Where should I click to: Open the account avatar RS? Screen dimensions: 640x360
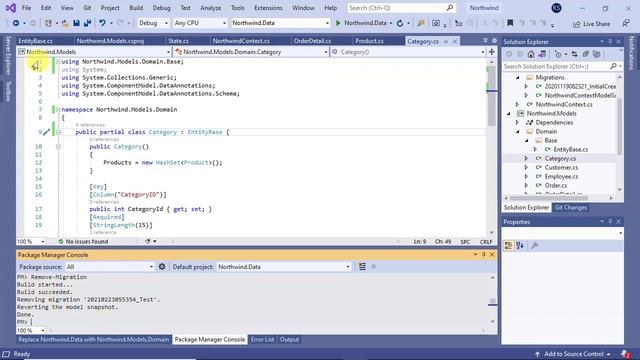tap(556, 8)
